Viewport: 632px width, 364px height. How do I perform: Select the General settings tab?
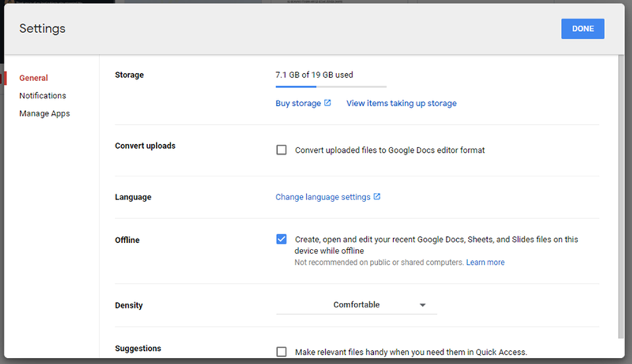coord(34,78)
